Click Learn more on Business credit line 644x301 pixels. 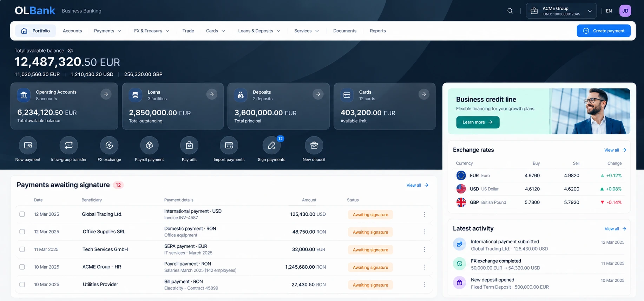point(478,122)
